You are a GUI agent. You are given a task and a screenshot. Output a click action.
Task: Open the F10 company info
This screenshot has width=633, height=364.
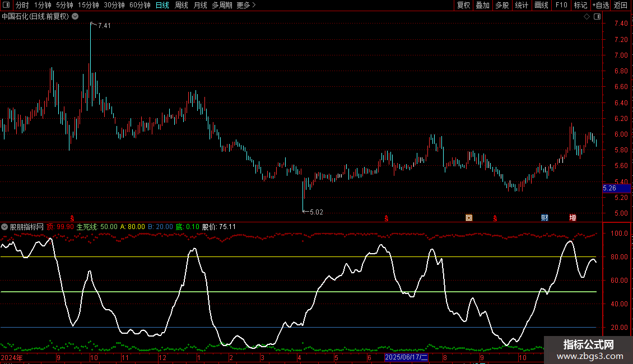tap(561, 5)
